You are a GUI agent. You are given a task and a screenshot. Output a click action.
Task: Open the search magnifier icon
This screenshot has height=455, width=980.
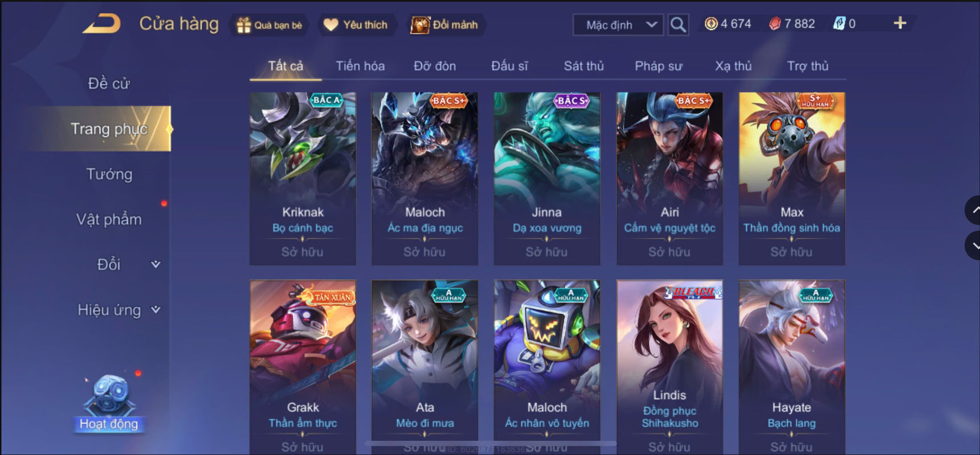678,24
